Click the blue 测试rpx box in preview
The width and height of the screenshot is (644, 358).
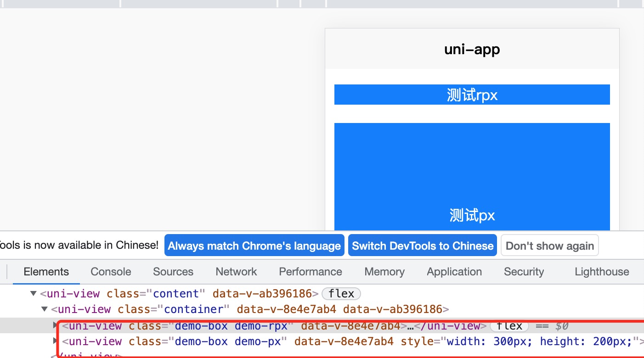472,95
